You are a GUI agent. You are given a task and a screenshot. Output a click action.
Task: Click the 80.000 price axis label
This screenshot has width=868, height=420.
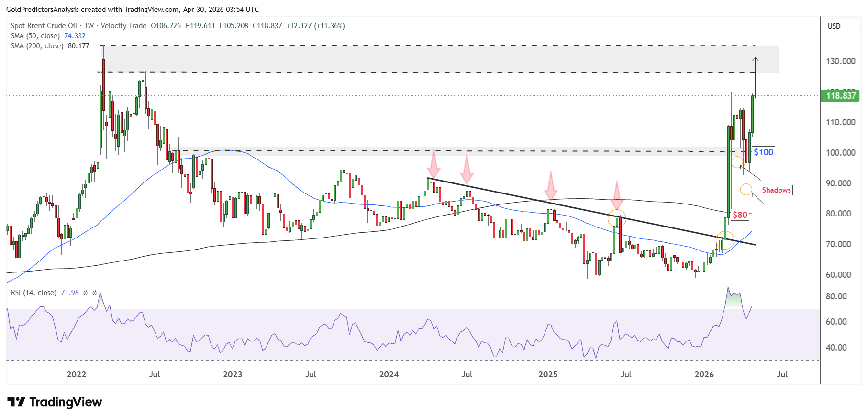839,214
